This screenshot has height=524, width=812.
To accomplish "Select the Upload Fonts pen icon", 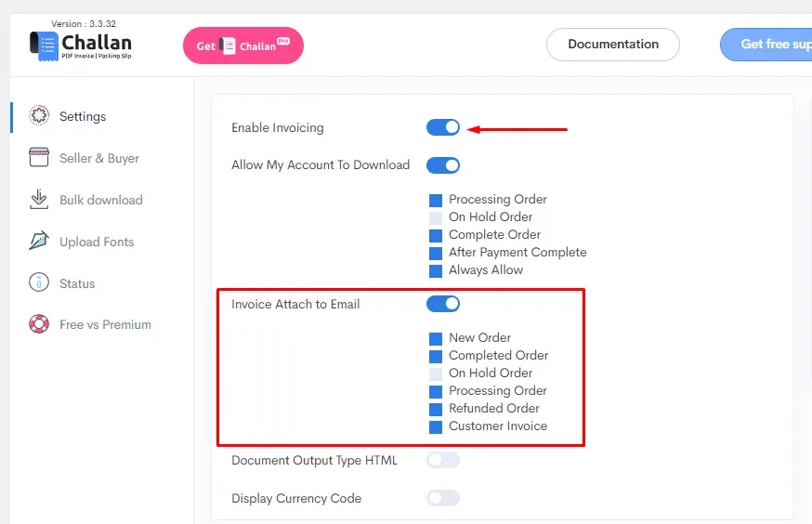I will click(39, 241).
